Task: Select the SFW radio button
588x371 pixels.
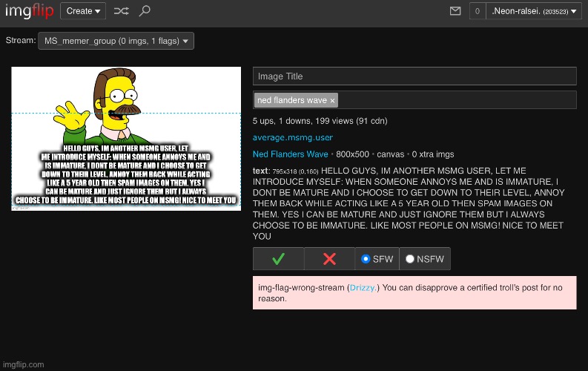Action: (x=366, y=259)
